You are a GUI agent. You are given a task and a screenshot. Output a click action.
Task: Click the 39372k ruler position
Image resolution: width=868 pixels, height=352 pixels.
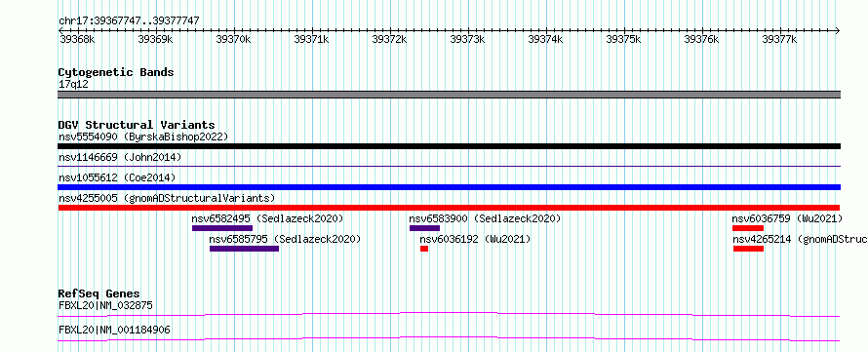[x=389, y=39]
